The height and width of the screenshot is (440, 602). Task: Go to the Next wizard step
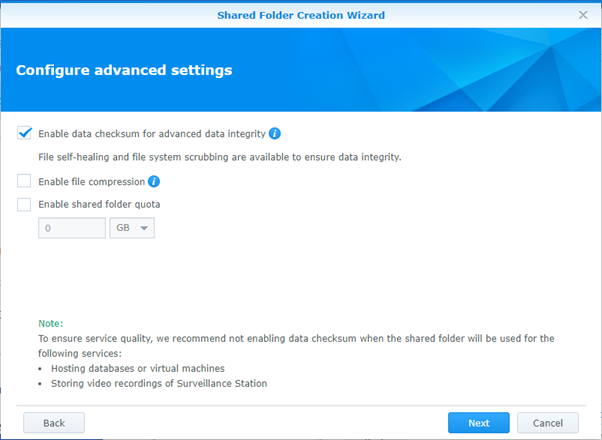[x=478, y=423]
